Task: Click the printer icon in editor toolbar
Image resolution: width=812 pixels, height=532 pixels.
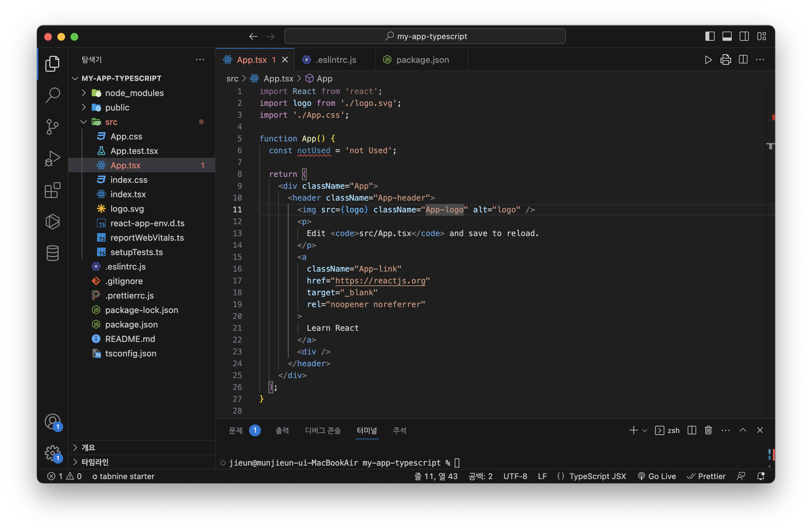Action: [x=725, y=60]
